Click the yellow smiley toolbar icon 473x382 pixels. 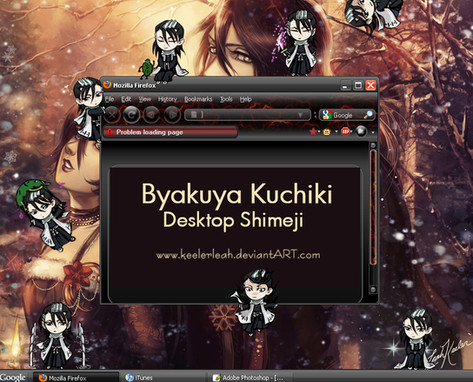[x=327, y=132]
